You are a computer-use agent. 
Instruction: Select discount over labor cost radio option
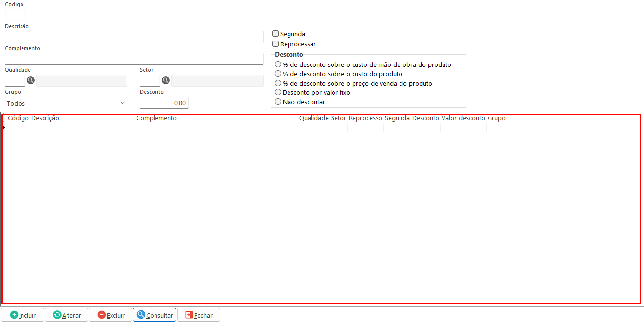click(278, 64)
